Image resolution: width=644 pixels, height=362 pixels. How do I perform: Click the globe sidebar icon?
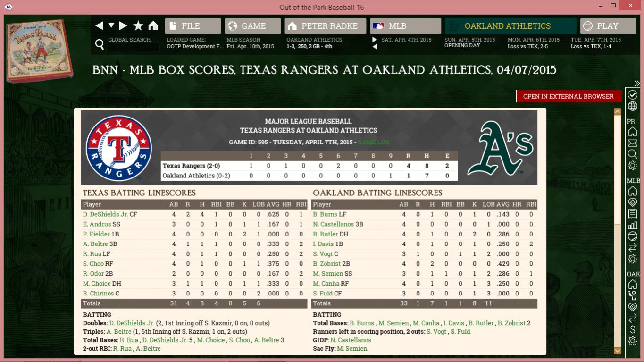pyautogui.click(x=633, y=107)
